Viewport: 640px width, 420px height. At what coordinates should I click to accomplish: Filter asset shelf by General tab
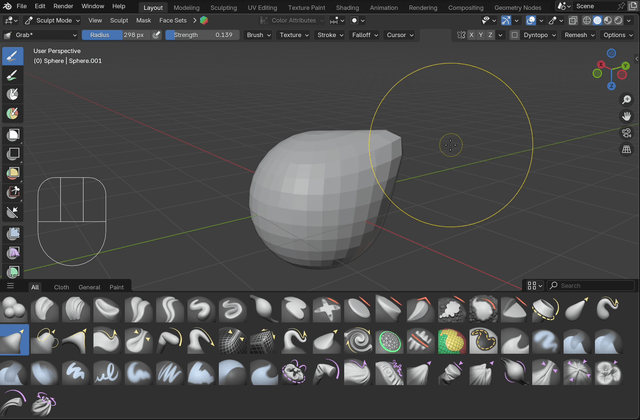pyautogui.click(x=89, y=287)
